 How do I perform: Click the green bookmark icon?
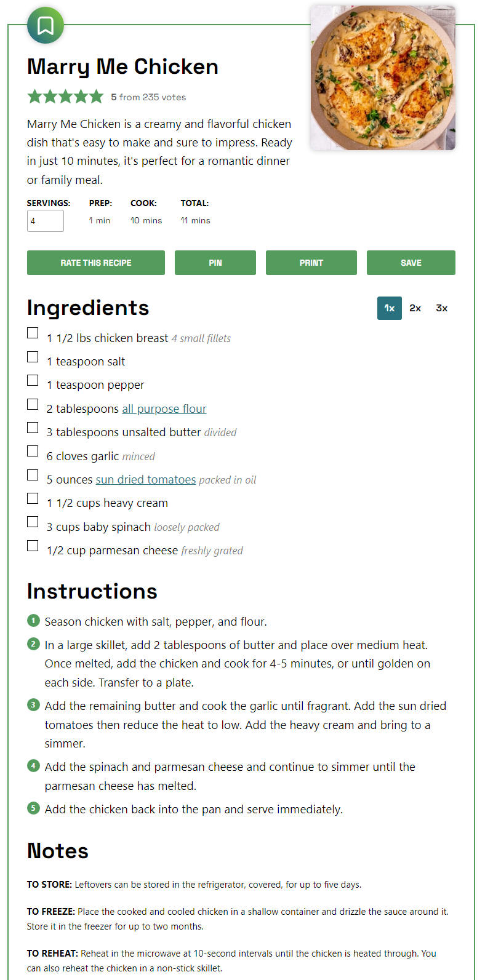(x=46, y=25)
